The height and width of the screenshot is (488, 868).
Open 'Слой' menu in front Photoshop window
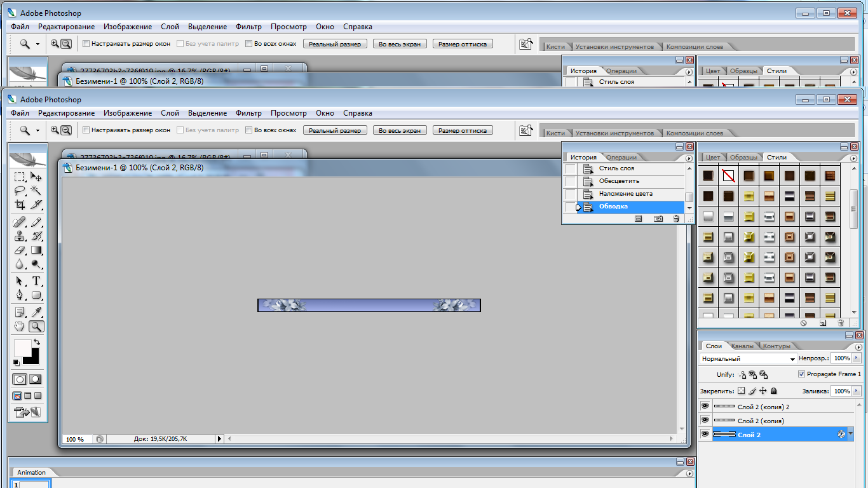(x=170, y=113)
